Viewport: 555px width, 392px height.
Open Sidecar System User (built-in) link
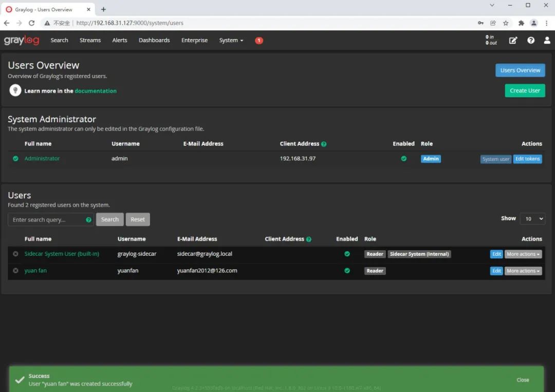point(62,254)
